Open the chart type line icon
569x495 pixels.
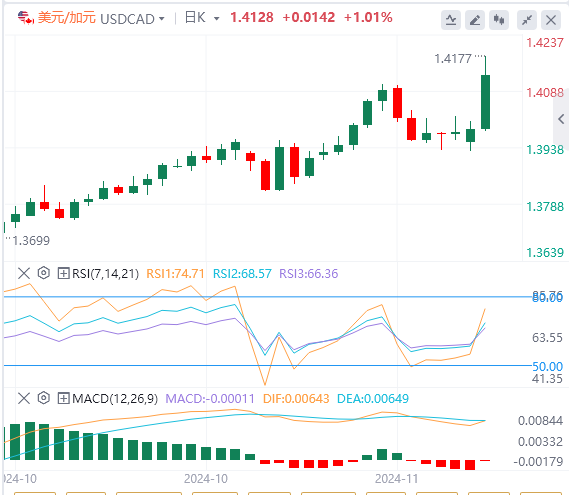click(x=451, y=20)
